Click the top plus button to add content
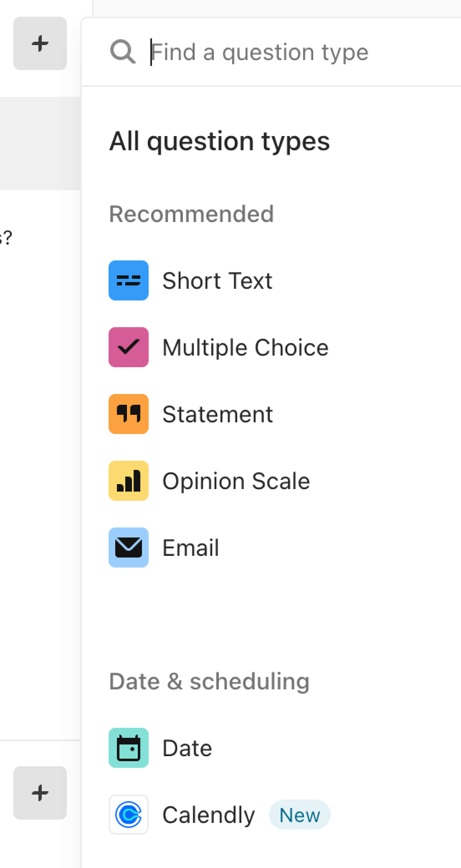 (40, 43)
